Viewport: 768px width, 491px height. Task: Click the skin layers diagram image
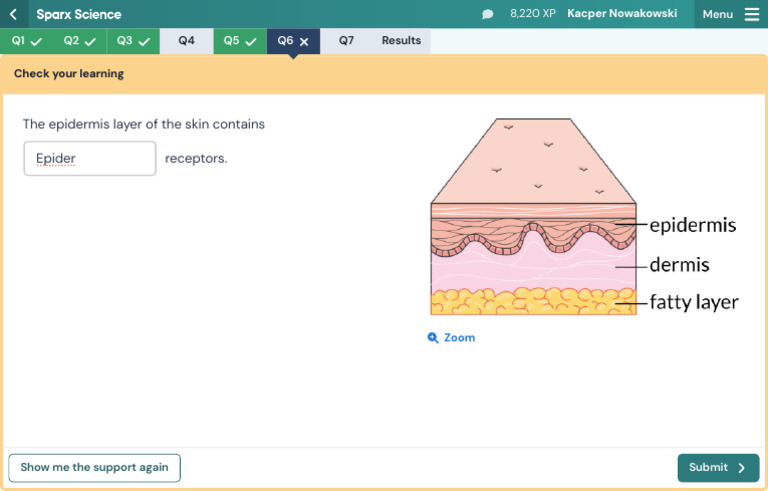(584, 216)
